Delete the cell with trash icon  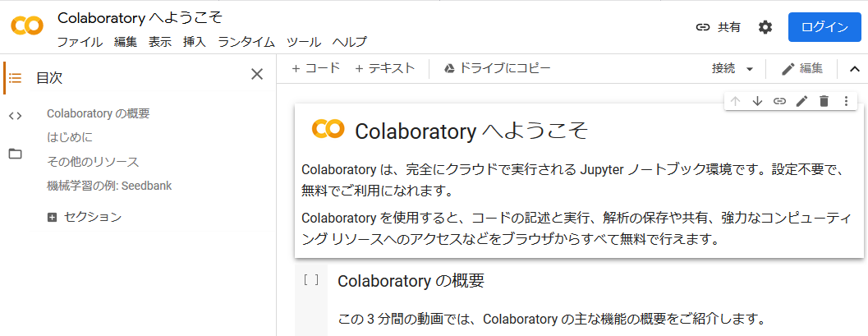point(824,101)
